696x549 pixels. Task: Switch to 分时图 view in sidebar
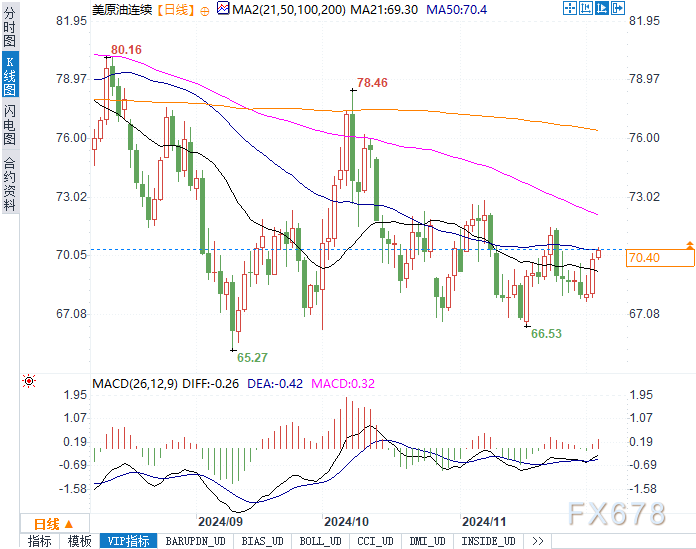tap(9, 26)
